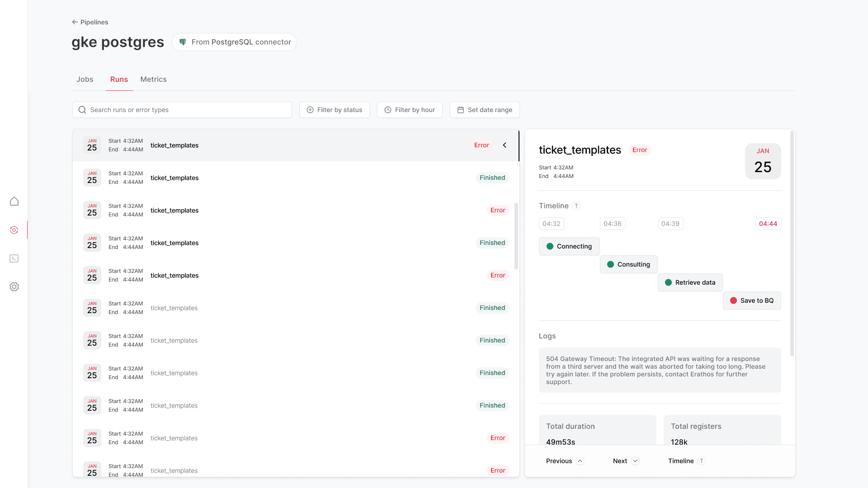This screenshot has width=868, height=488.
Task: Click the red 04:44 timeline marker
Action: coord(768,224)
